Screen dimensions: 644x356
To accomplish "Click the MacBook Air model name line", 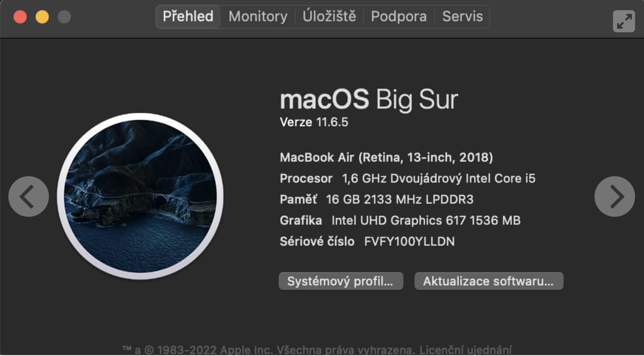I will [386, 157].
